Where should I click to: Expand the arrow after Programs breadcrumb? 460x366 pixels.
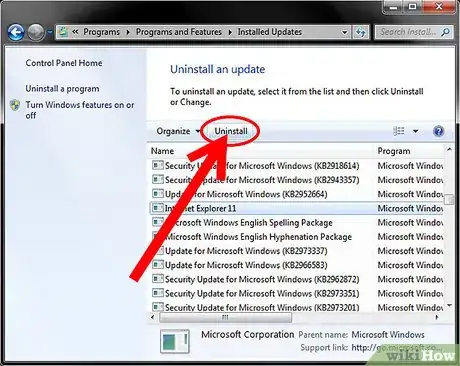tap(128, 32)
